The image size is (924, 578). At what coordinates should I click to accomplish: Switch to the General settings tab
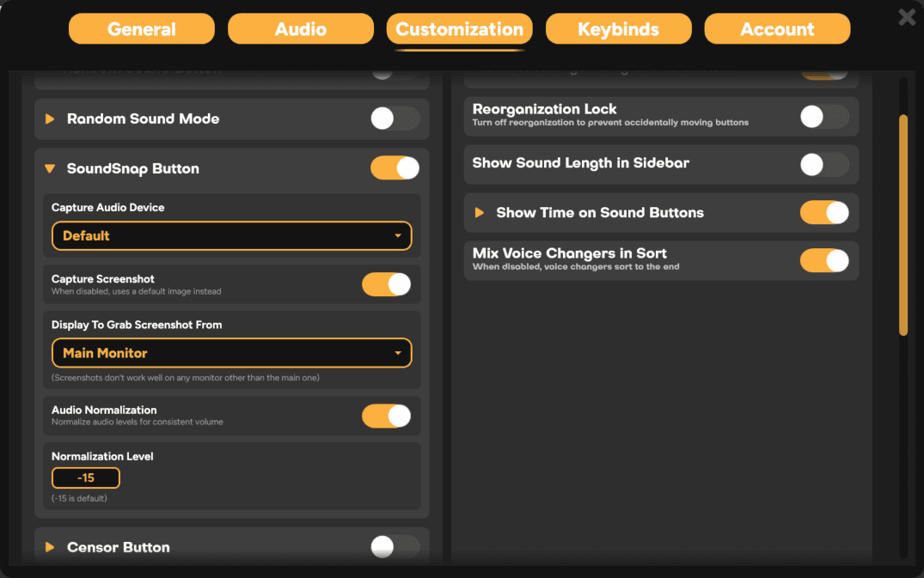pos(141,28)
